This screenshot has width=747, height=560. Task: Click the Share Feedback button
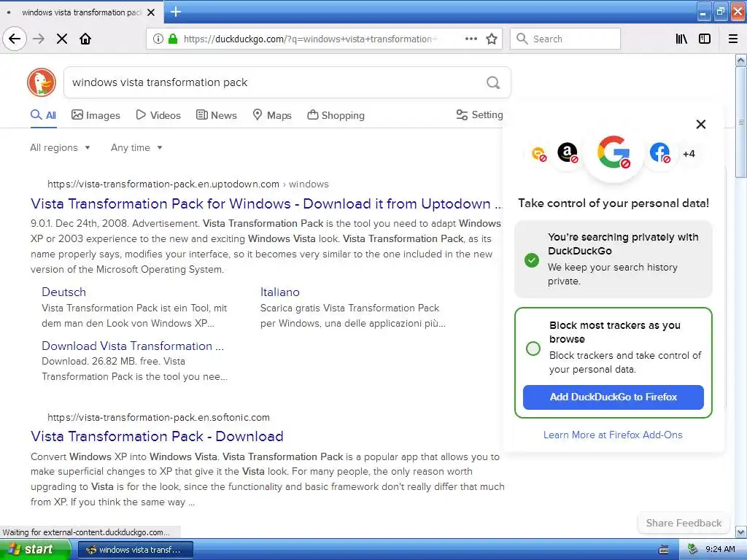(x=684, y=523)
